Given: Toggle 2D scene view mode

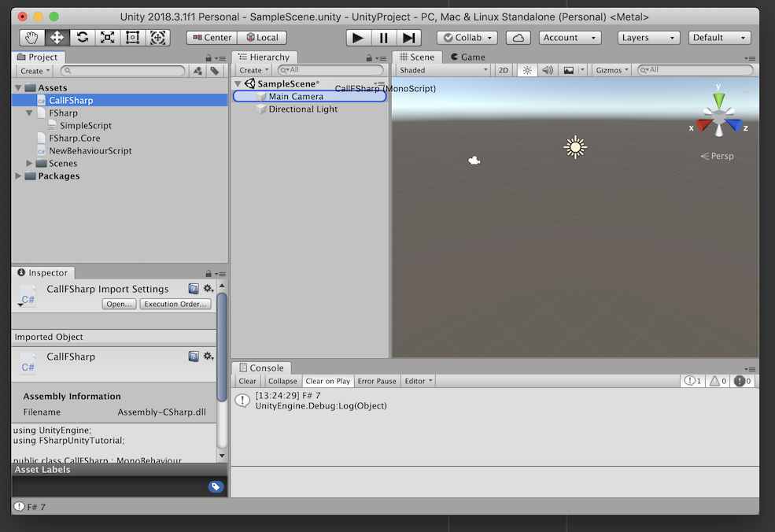Looking at the screenshot, I should pos(503,70).
